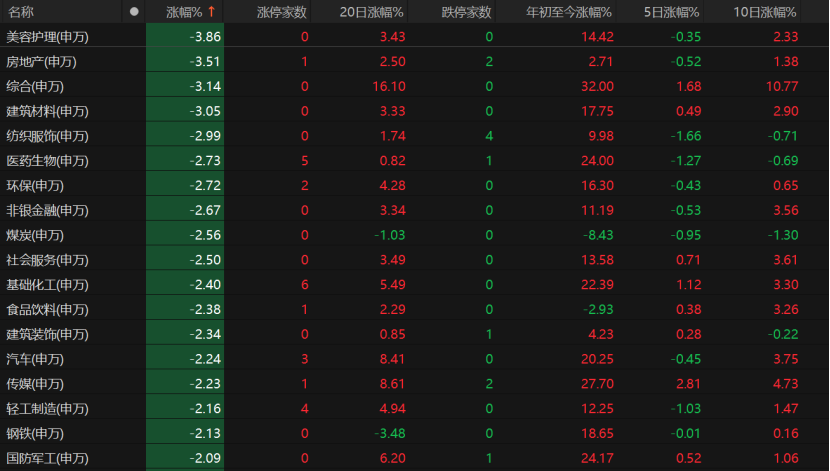Screen dimensions: 830x471
Task: Select the 综合(申万) row name
Action: pos(35,86)
